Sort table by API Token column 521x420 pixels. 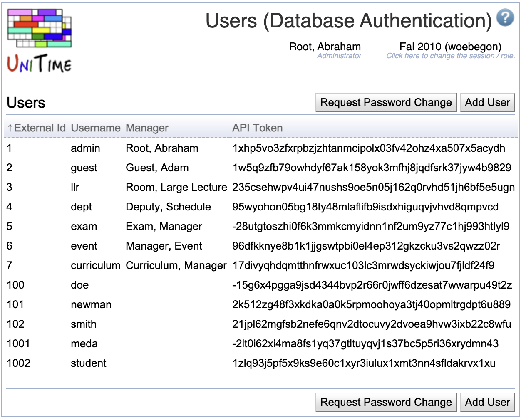pyautogui.click(x=258, y=128)
